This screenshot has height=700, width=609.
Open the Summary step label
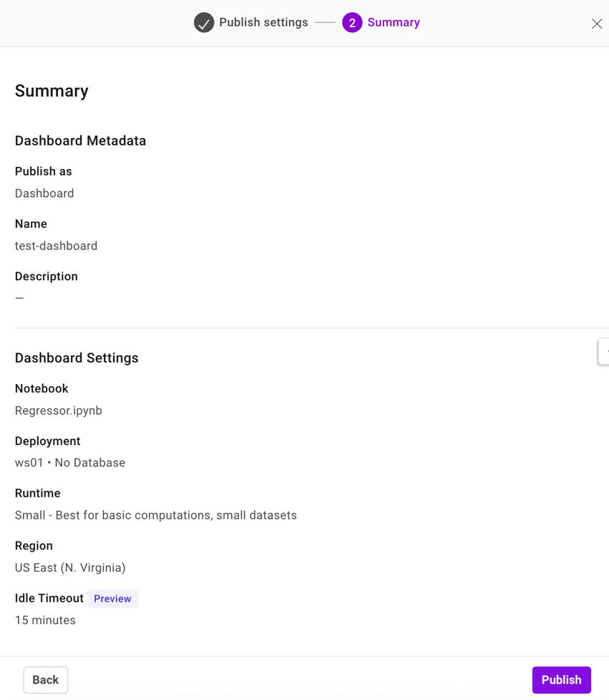393,22
